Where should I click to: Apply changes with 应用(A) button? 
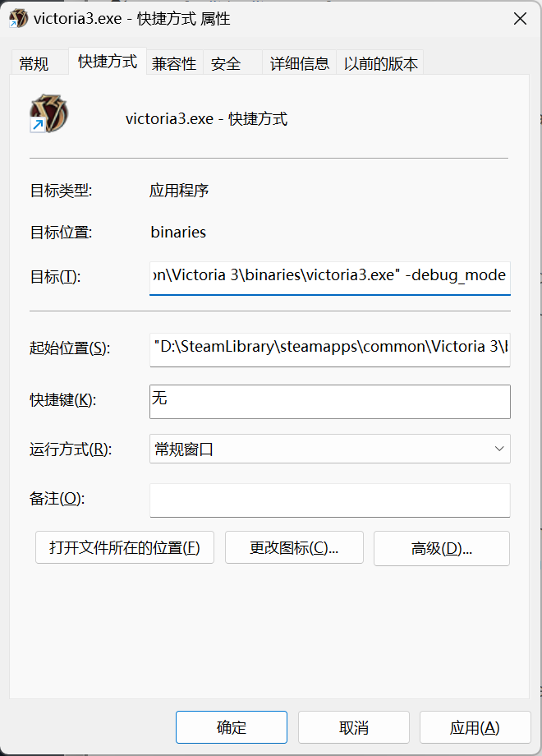pos(475,727)
